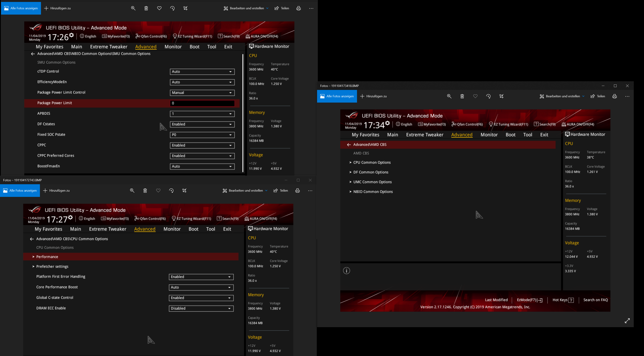644x356 pixels.
Task: Trash icon in the 191104172743.BMP window
Action: click(x=145, y=191)
